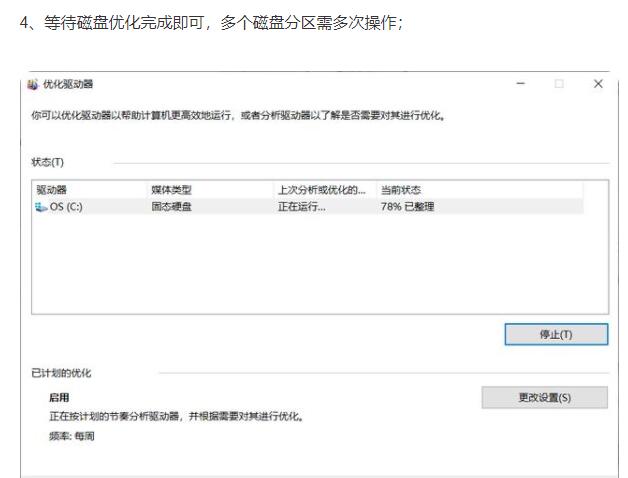Viewport: 628px width, 478px height.
Task: Click the 已计划的优化 section label
Action: (60, 373)
